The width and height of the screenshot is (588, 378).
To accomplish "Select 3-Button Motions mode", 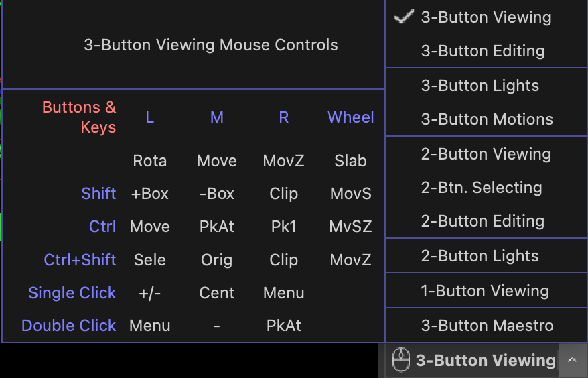I will (487, 119).
